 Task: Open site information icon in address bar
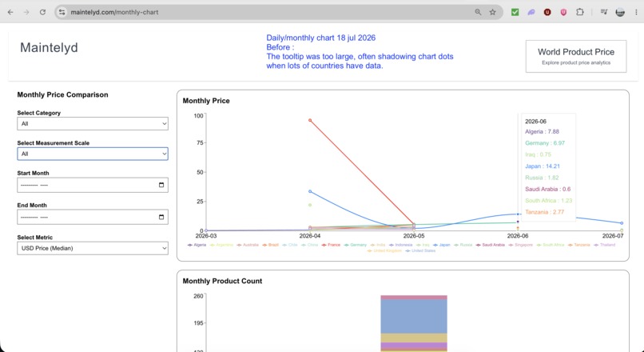62,12
